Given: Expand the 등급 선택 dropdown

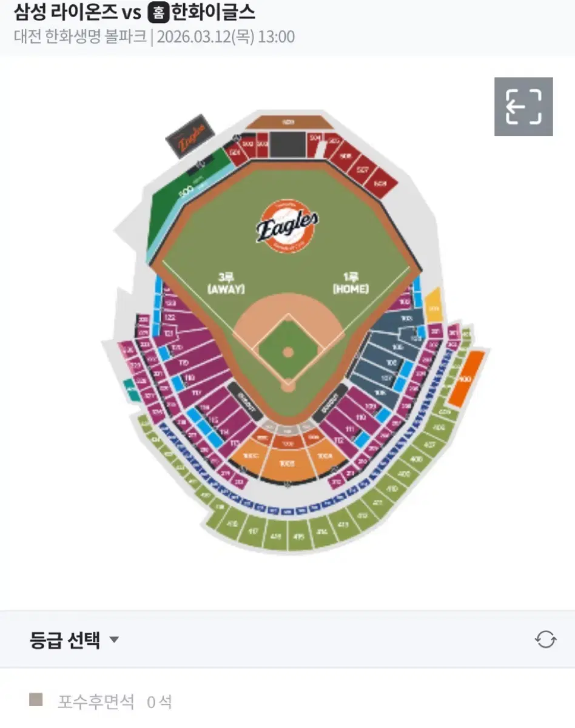Looking at the screenshot, I should (75, 640).
